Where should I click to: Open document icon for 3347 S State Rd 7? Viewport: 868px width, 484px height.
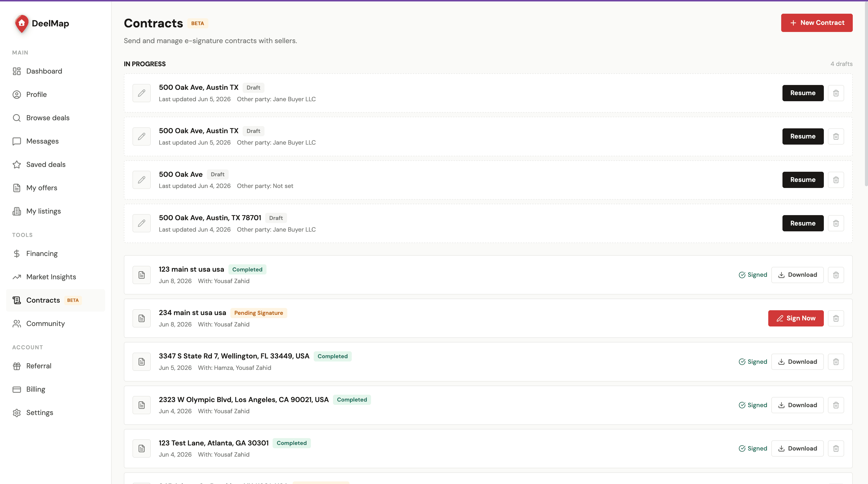tap(142, 362)
